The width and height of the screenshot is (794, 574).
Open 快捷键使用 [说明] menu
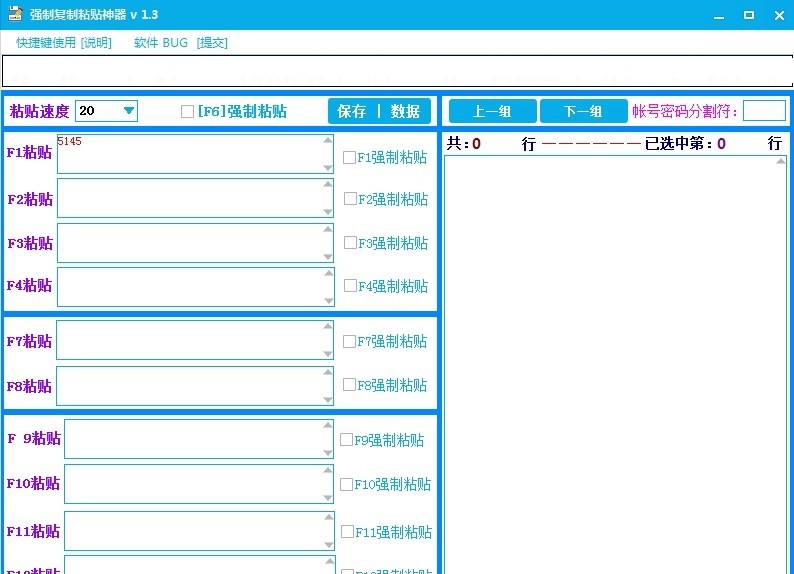tap(64, 43)
